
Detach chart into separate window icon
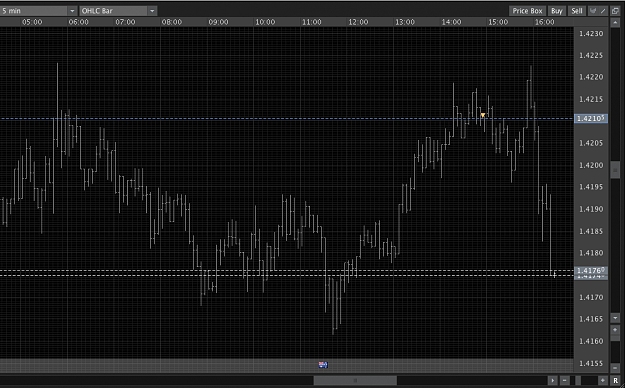[615, 11]
